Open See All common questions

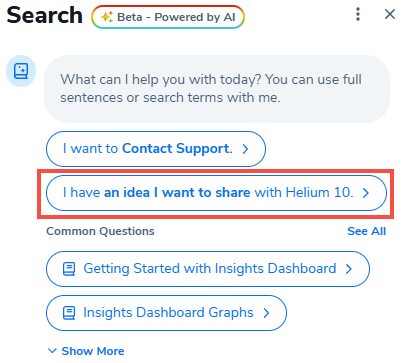[366, 231]
